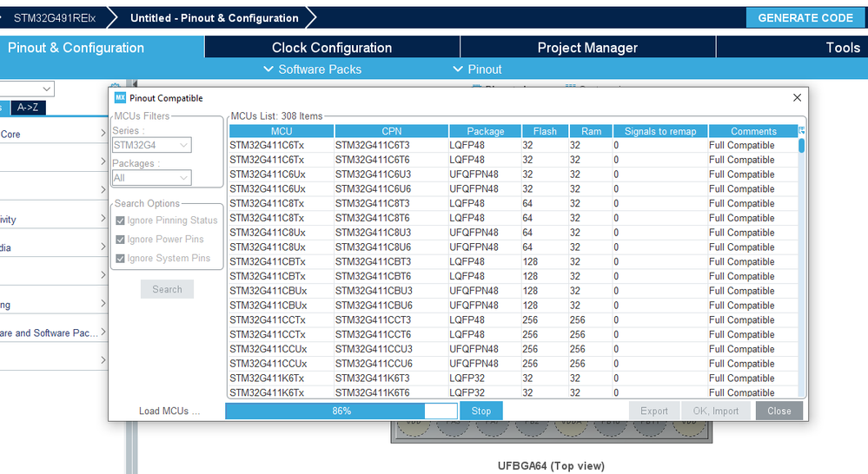
Task: Open the search combo box above the A->Z tab
Action: click(x=27, y=89)
